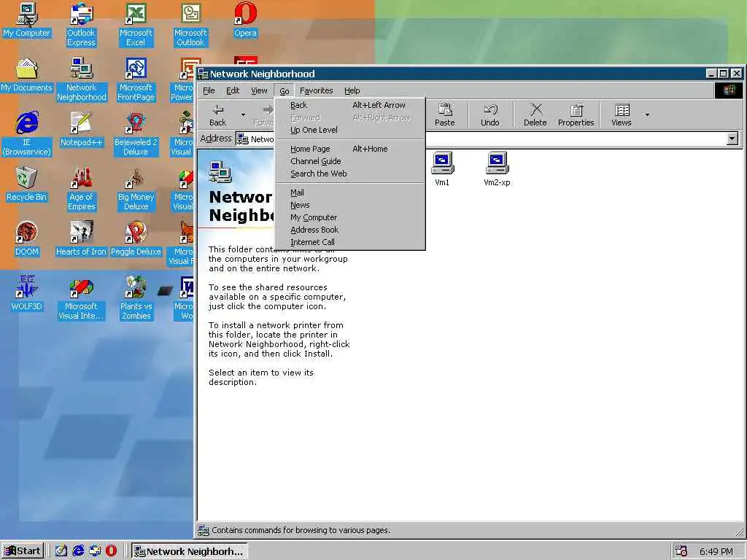747x560 pixels.
Task: Select Recycle Bin desktop icon
Action: pyautogui.click(x=27, y=184)
